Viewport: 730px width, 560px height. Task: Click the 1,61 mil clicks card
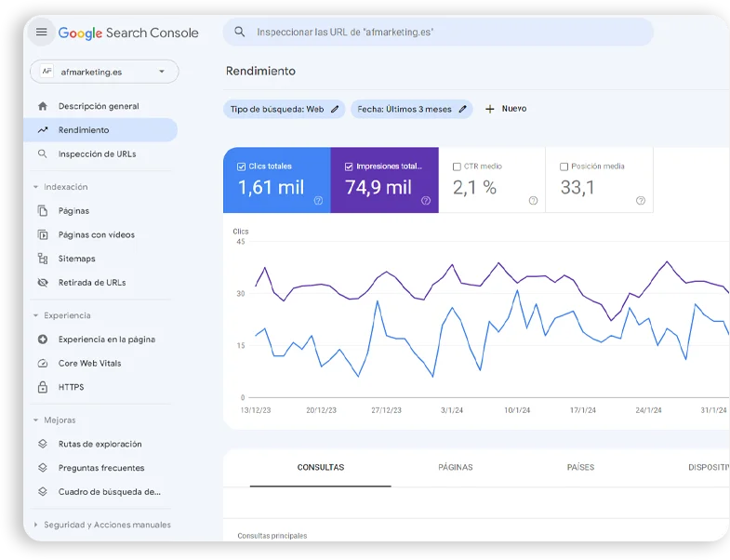[x=277, y=180]
